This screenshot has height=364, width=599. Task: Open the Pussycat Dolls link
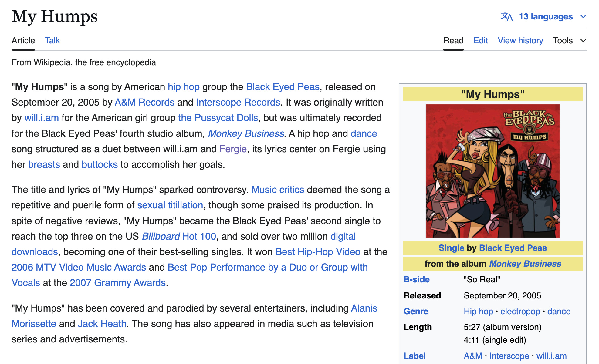pos(218,118)
